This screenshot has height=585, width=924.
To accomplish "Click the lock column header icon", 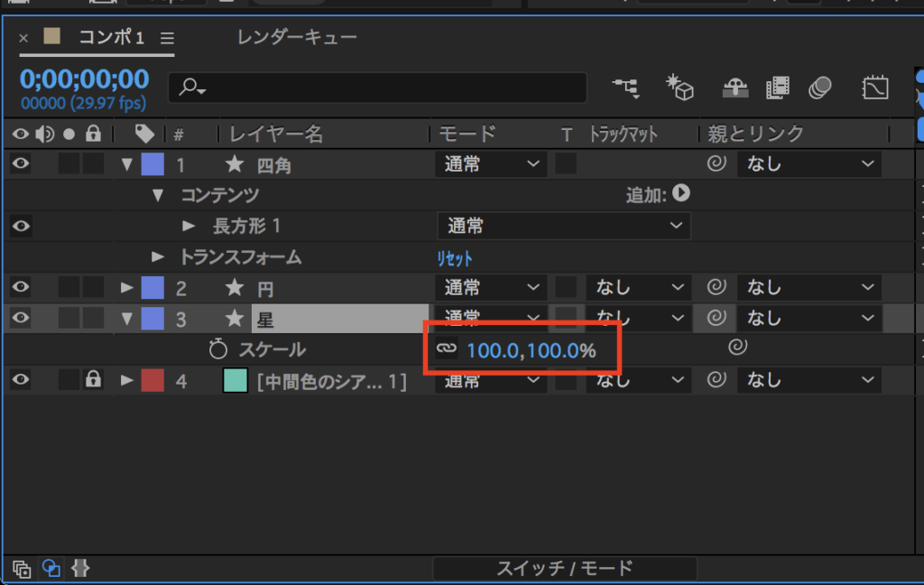I will (93, 134).
